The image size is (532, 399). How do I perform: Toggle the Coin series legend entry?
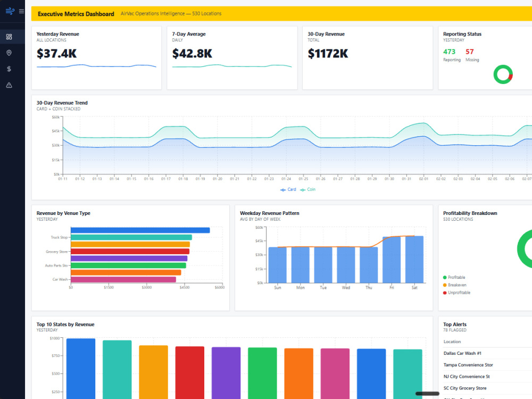(x=307, y=189)
